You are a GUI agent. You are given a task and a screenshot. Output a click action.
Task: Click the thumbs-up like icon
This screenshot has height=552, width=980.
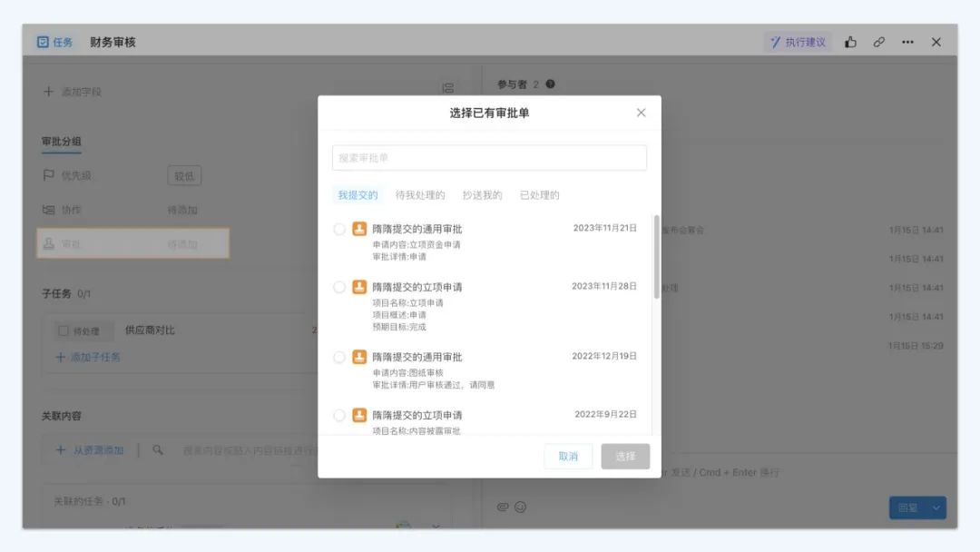850,42
